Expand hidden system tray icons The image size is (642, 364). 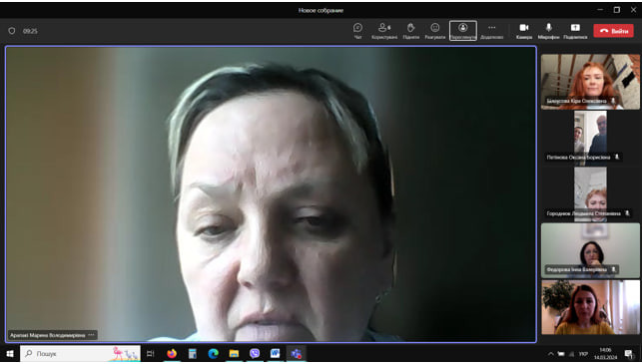point(551,354)
